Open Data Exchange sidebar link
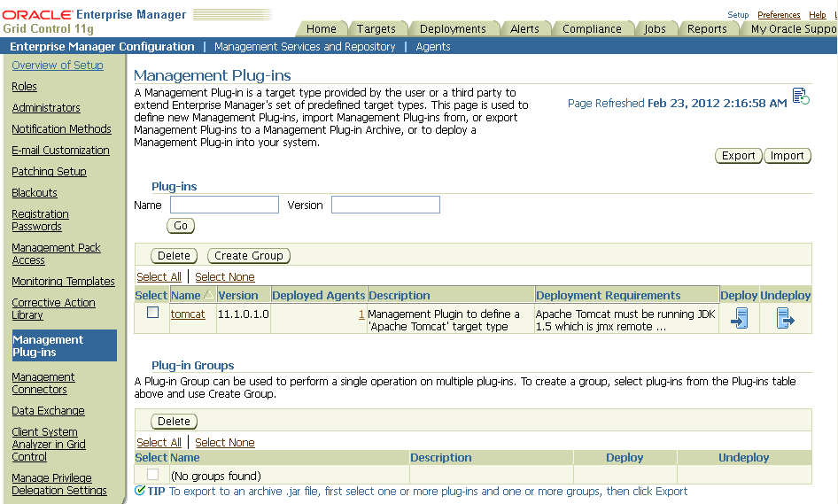838x504 pixels. (48, 411)
